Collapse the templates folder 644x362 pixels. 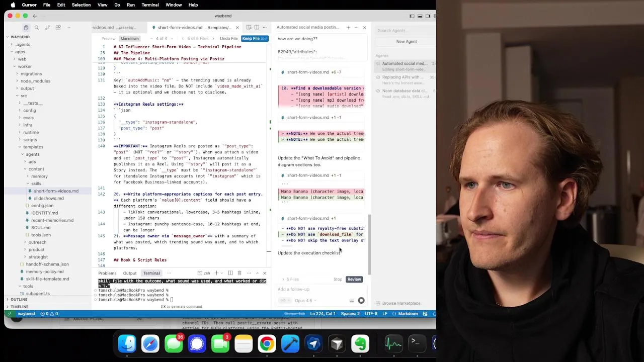click(x=33, y=147)
